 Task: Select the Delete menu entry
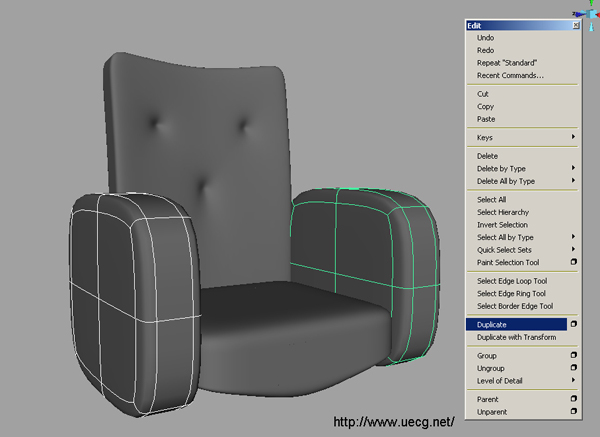point(487,156)
